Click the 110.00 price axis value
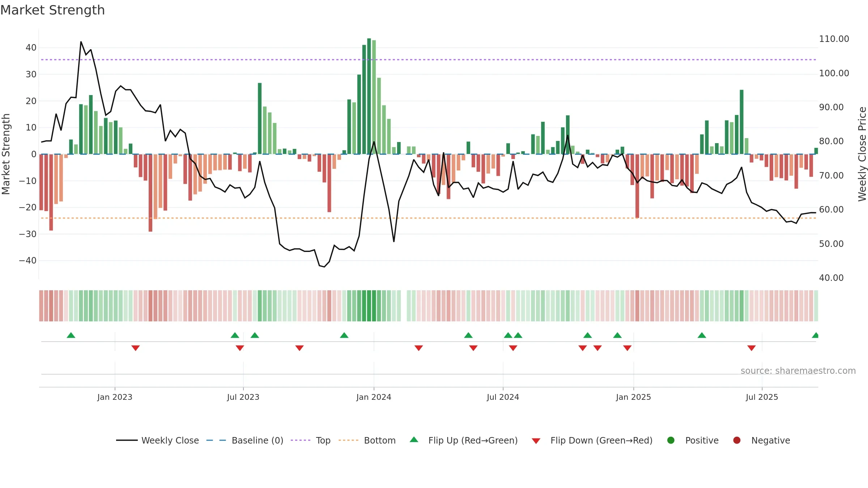868x488 pixels. point(834,39)
